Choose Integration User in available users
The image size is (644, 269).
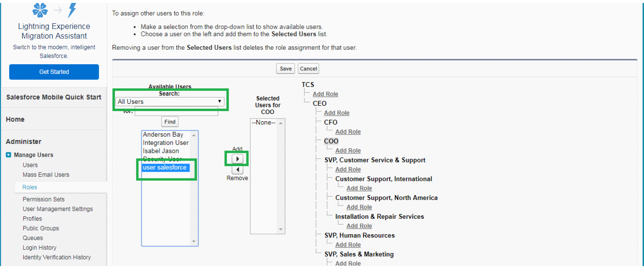(166, 143)
